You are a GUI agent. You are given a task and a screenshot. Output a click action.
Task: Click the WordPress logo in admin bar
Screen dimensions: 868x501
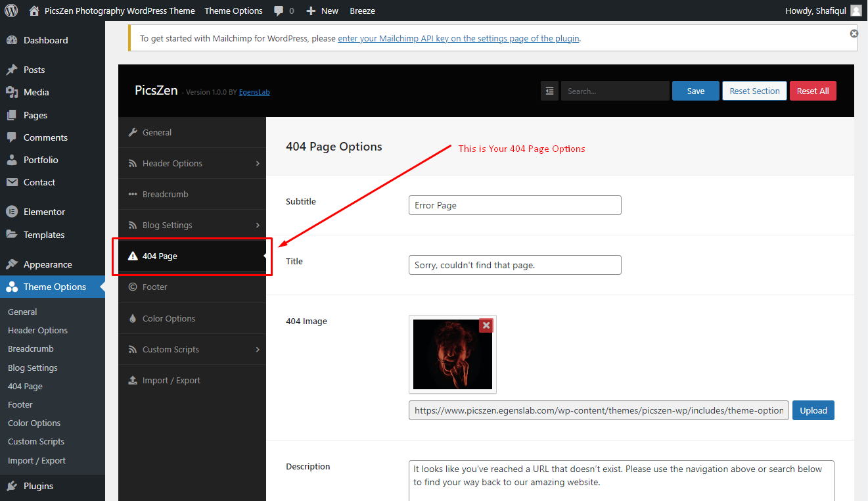pos(11,11)
